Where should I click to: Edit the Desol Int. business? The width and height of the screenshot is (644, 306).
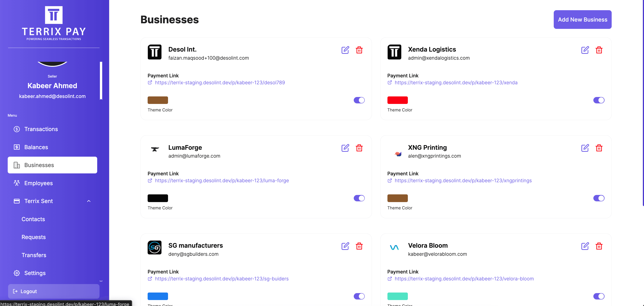point(345,50)
